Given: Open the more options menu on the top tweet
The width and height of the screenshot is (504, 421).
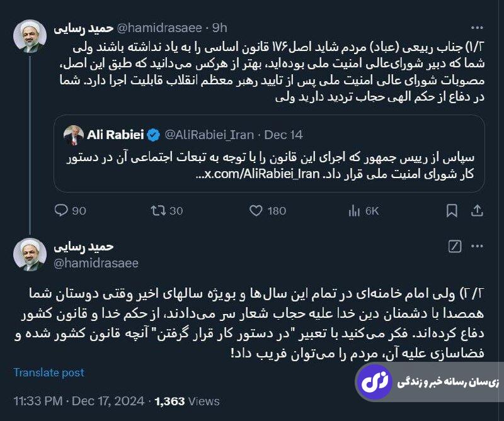Looking at the screenshot, I should click(x=477, y=28).
